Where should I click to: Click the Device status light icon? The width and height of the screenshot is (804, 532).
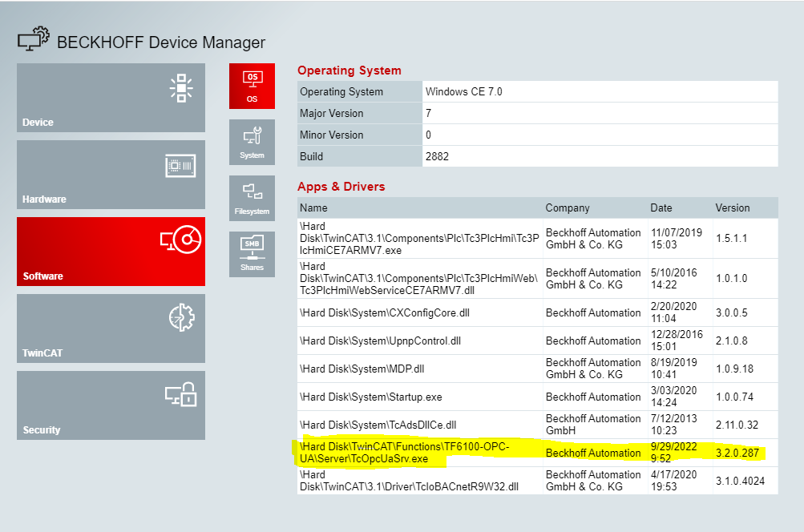tap(181, 88)
